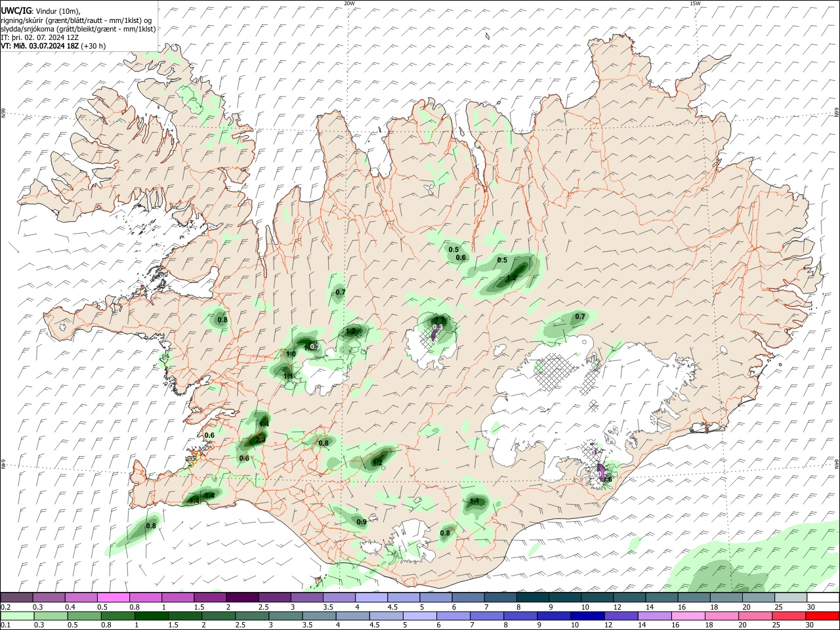Image resolution: width=840 pixels, height=630 pixels.
Task: Pick the 0.2 swatch in the upper snow legend row
Action: pyautogui.click(x=16, y=598)
